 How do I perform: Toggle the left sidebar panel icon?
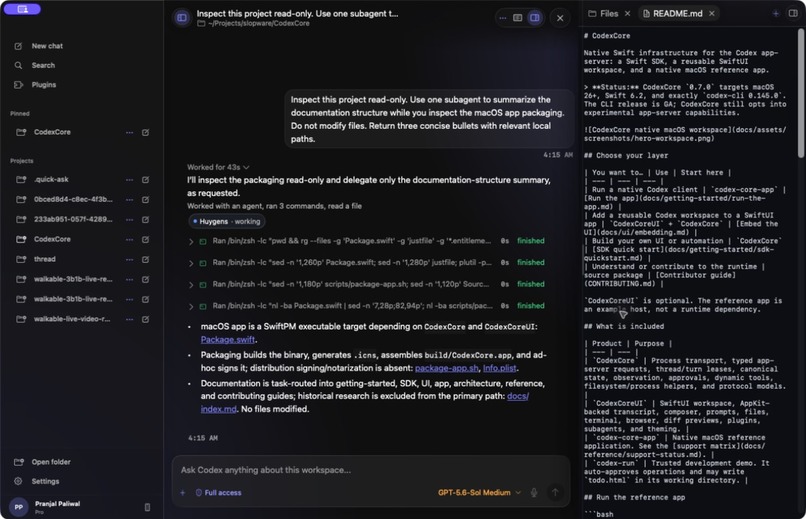pos(182,17)
